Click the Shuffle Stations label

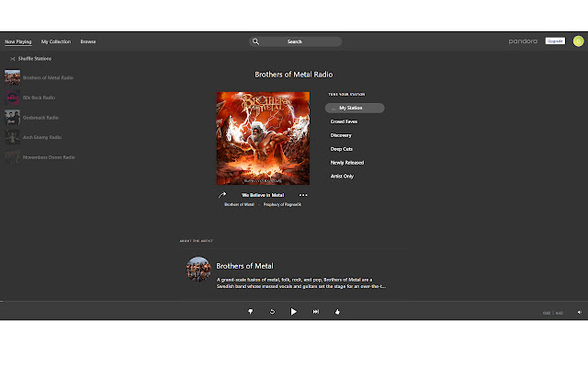click(x=35, y=59)
